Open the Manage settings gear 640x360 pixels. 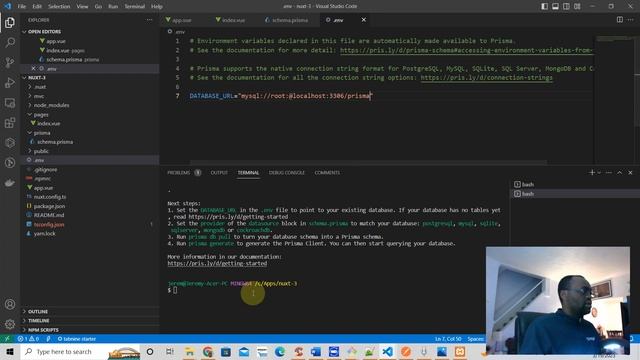10,324
